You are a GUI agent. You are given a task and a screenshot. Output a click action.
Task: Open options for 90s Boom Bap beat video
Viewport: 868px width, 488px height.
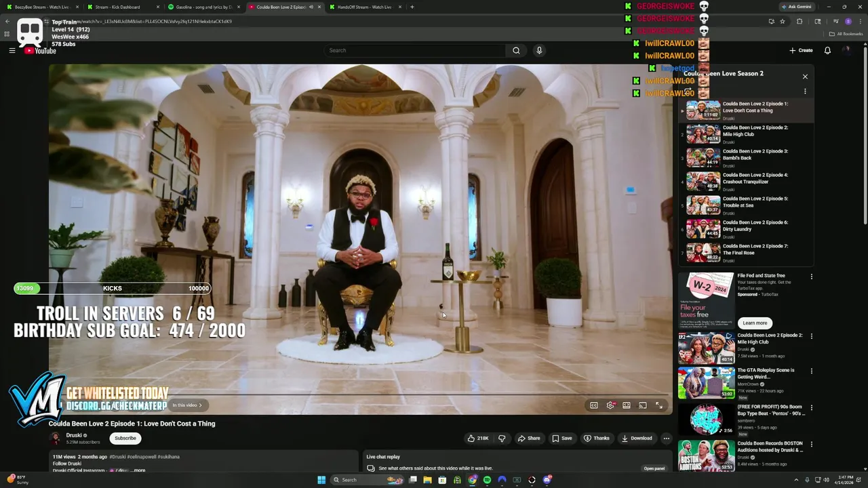pos(811,408)
